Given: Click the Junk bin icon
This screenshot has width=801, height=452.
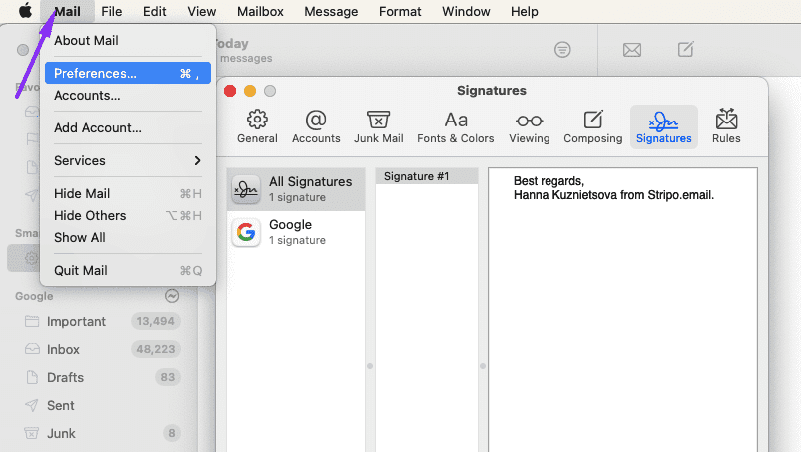Looking at the screenshot, I should coord(32,433).
